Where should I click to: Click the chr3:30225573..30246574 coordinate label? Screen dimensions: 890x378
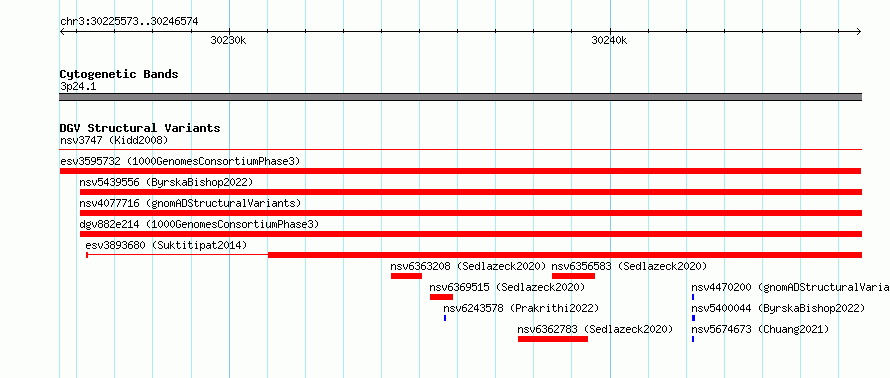(x=129, y=22)
